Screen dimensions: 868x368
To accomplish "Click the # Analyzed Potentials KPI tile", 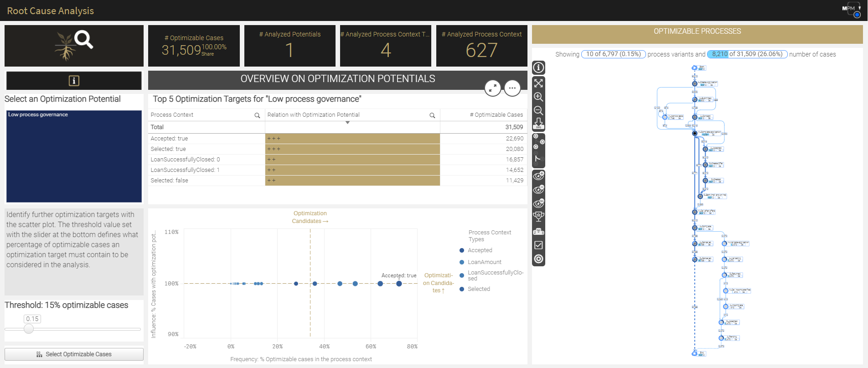I will (289, 46).
